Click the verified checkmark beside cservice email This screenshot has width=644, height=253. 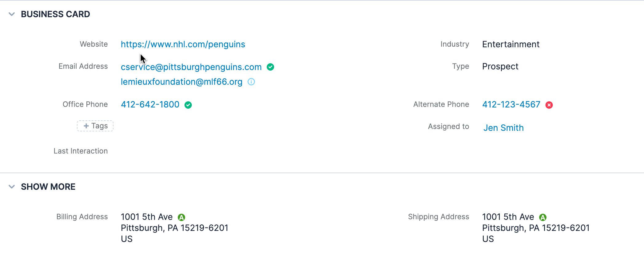pyautogui.click(x=270, y=67)
